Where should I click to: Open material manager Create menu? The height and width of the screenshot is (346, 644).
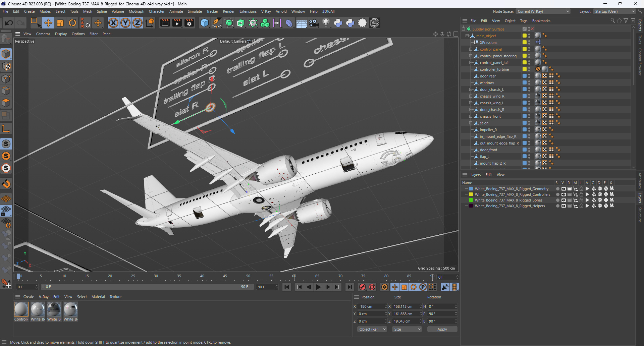click(x=29, y=297)
